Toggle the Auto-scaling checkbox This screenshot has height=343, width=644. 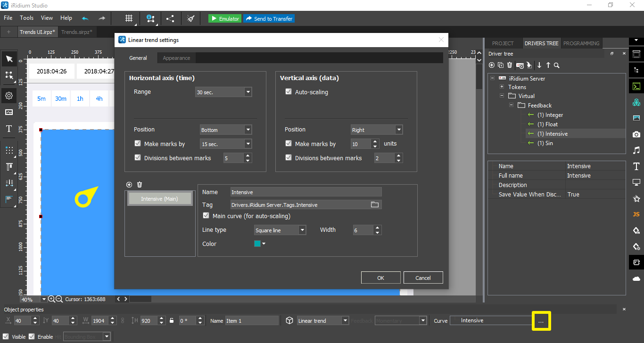click(x=289, y=92)
